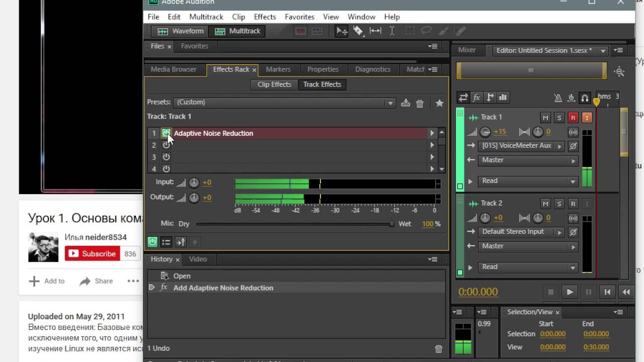The image size is (644, 362).
Task: Expand Track 1 automation lanes
Action: click(470, 182)
